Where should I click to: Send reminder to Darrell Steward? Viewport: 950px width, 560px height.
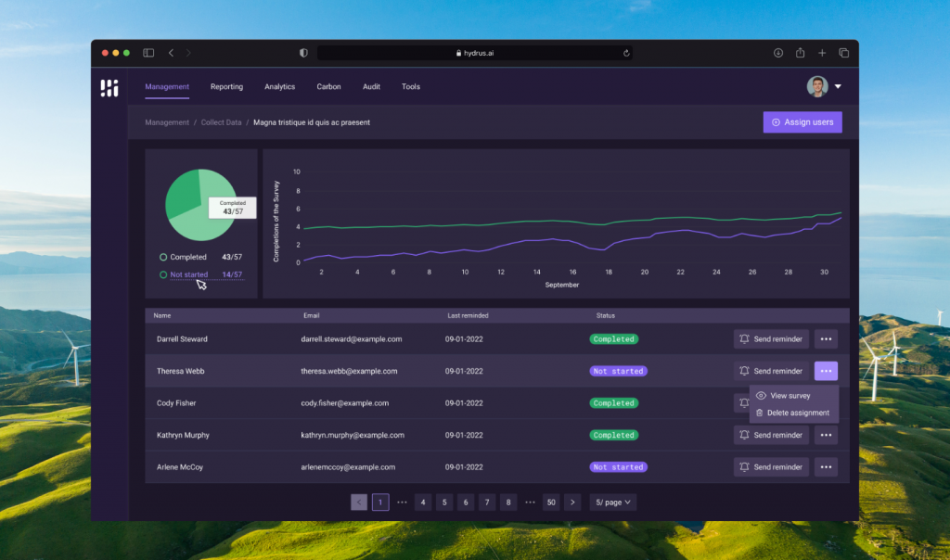click(x=771, y=339)
